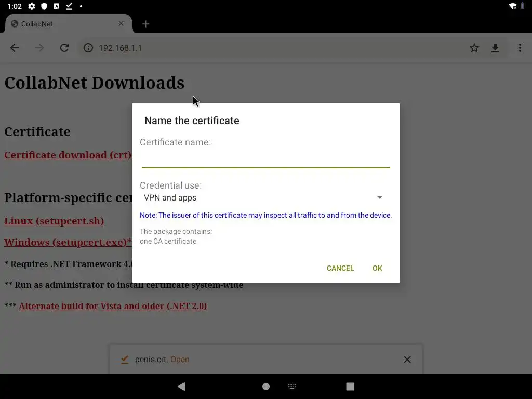Click the 'Name the certificate' dialog title
The width and height of the screenshot is (532, 399).
(x=192, y=121)
